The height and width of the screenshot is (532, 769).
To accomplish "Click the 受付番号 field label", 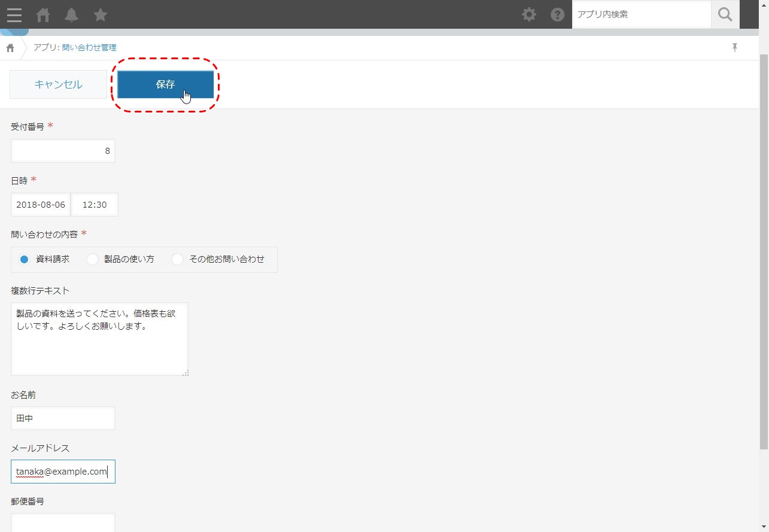I will (28, 127).
